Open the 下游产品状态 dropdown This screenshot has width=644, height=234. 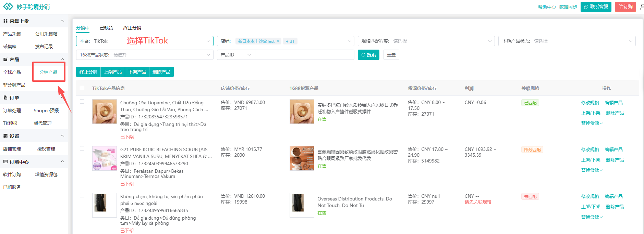[x=567, y=41]
